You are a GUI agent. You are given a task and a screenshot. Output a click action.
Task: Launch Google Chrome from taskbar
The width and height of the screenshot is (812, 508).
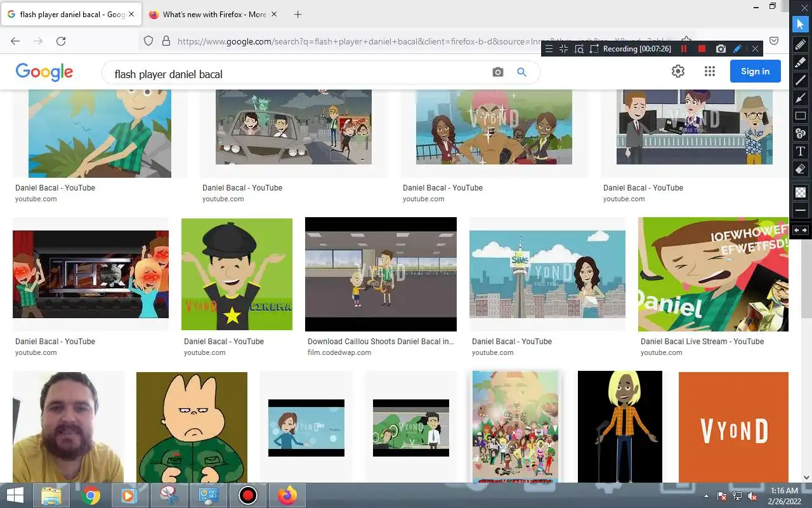coord(91,495)
